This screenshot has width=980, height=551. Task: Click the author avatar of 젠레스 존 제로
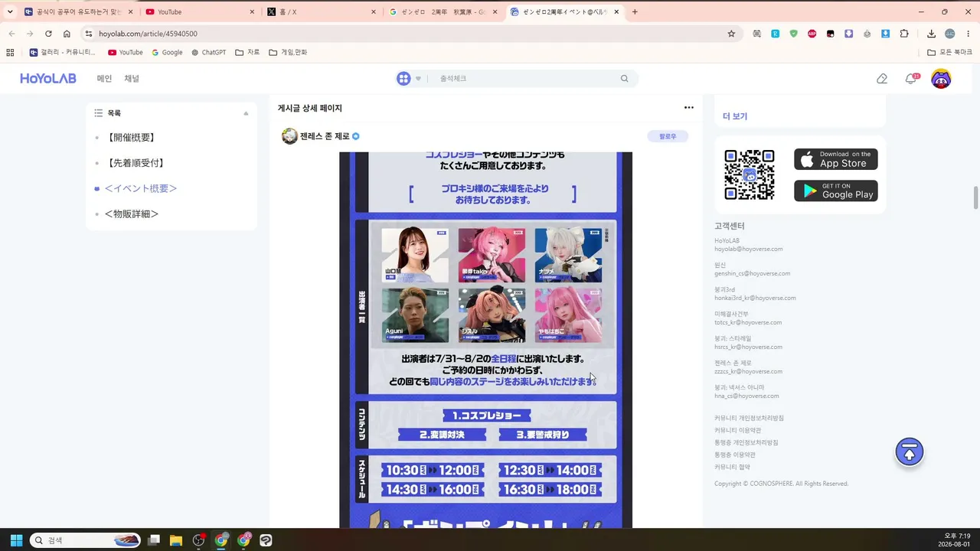click(289, 136)
